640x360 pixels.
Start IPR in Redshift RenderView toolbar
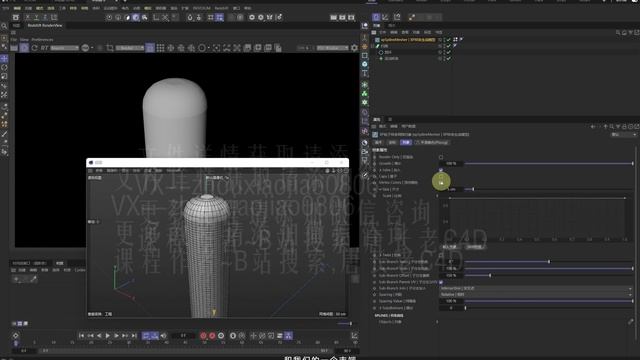[x=24, y=48]
